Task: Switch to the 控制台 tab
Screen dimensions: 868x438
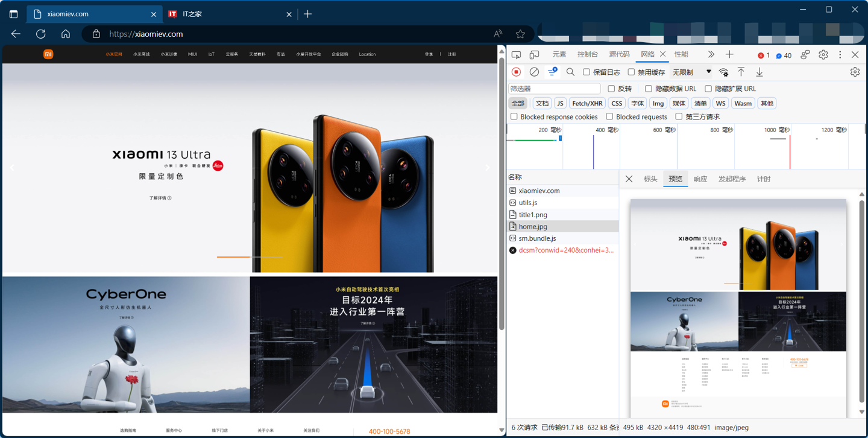Action: [587, 54]
